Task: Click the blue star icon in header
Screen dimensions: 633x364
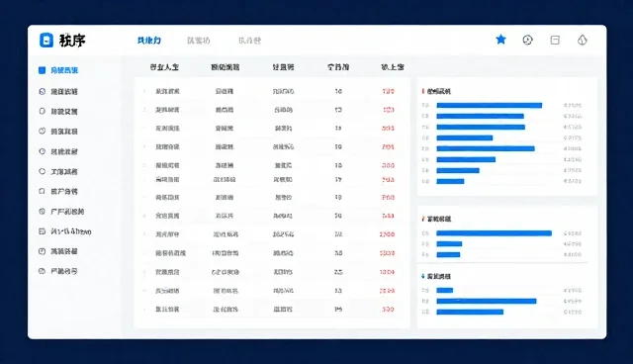Action: click(x=501, y=40)
